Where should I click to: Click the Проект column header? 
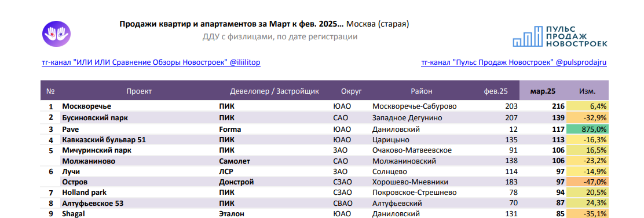(139, 91)
